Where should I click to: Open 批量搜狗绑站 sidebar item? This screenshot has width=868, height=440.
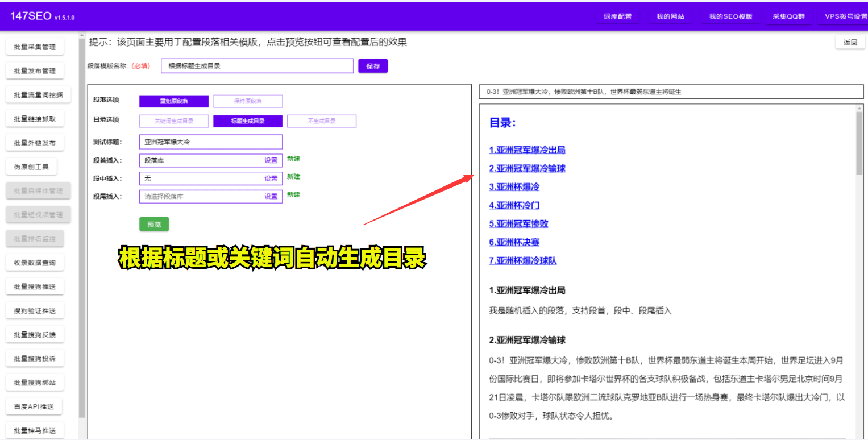tap(35, 383)
